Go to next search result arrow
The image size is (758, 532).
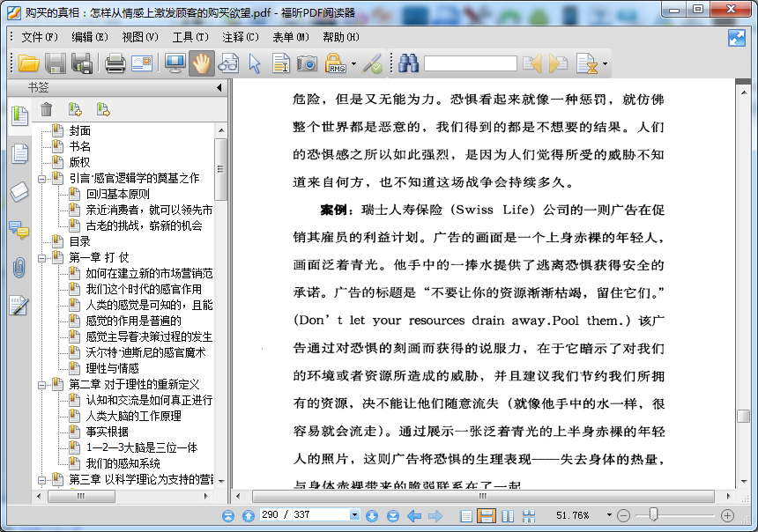pyautogui.click(x=558, y=63)
